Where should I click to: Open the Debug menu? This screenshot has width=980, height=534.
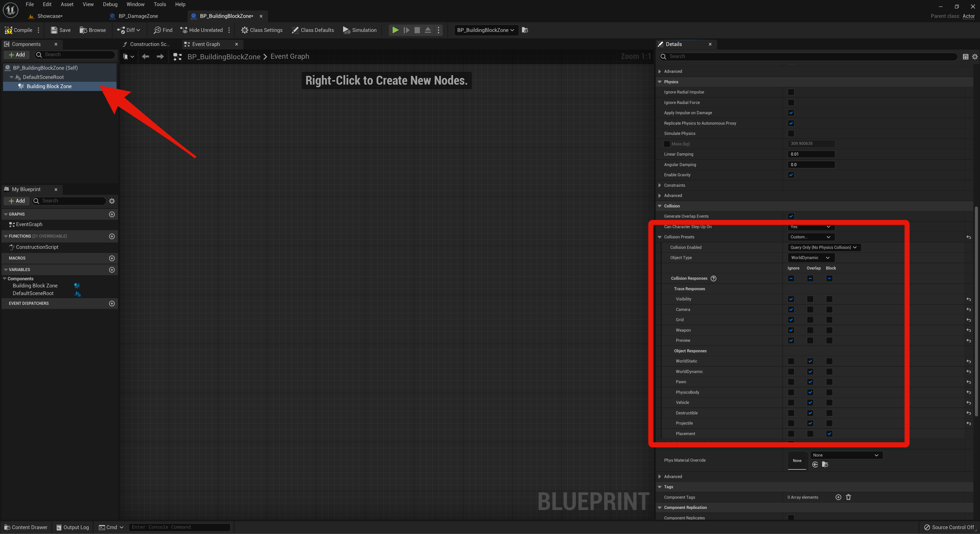110,4
